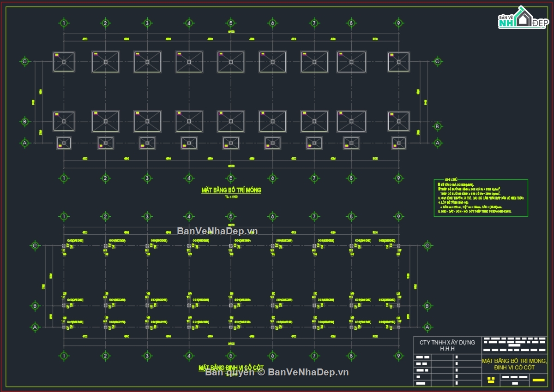Select the underlined plan title "MẶT BẰNG BỐ TRÍ MÓNG"

pyautogui.click(x=231, y=190)
